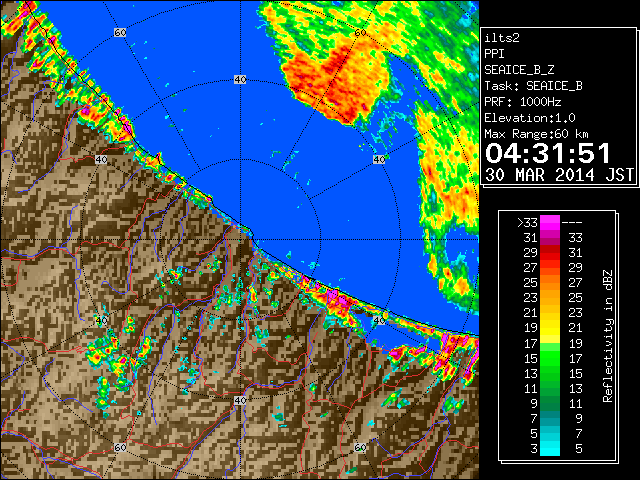The image size is (640, 480).
Task: Click the 'ilts2' radar site label
Action: click(x=502, y=38)
